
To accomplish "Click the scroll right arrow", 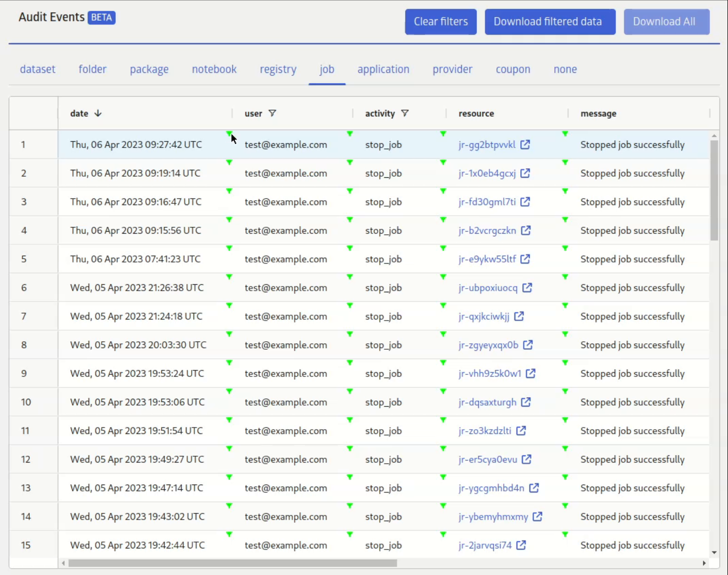I will tap(704, 563).
